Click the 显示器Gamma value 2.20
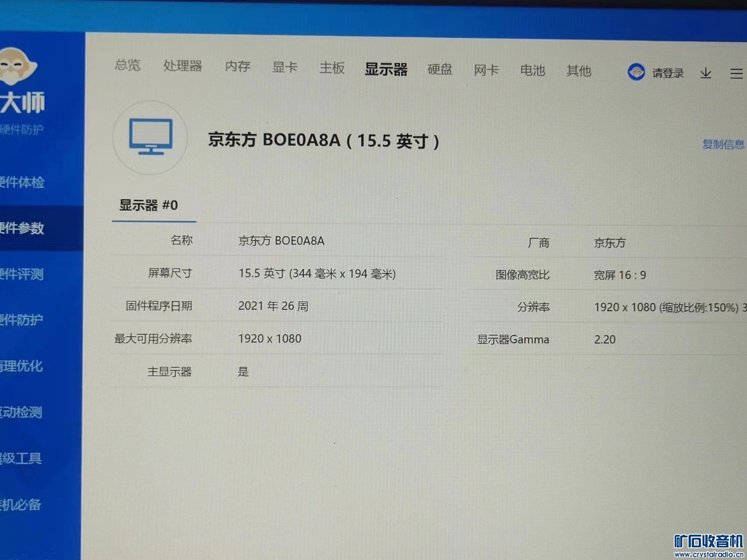Screen dimensions: 747x560 click(x=605, y=339)
